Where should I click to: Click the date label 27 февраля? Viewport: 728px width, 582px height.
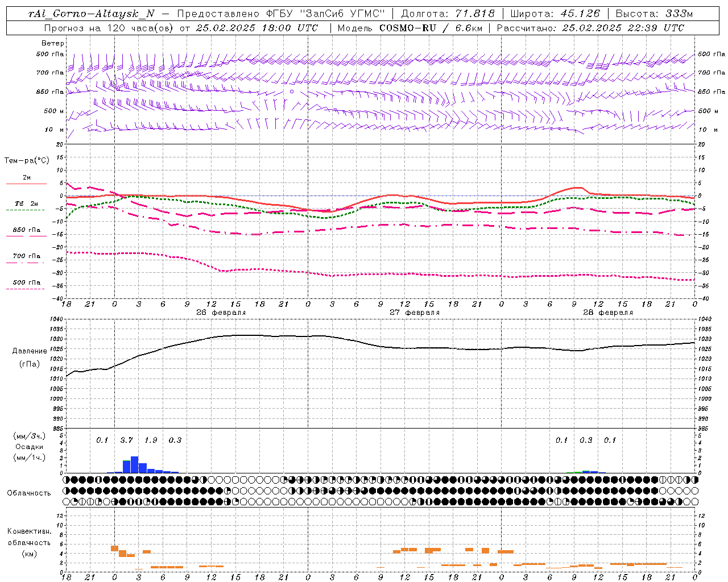[415, 313]
